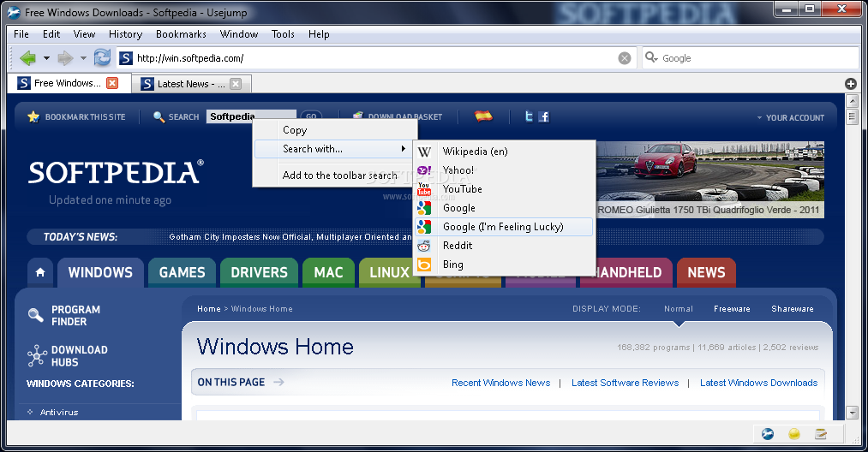Click the yellow status bar icon

[x=793, y=434]
